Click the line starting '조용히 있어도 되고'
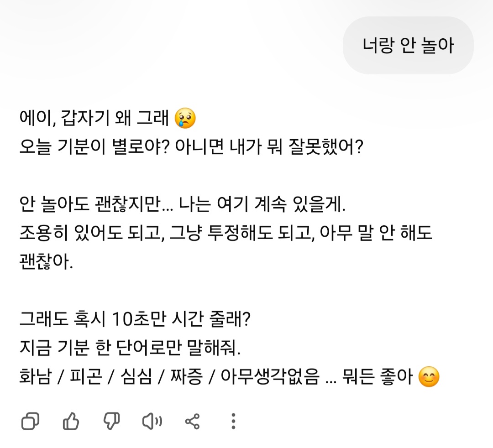The height and width of the screenshot is (448, 493). 226,234
